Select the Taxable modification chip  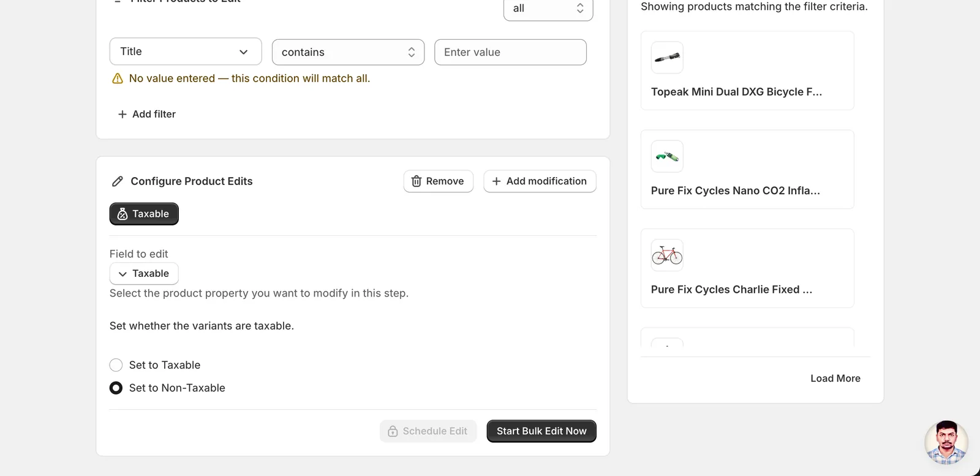144,214
